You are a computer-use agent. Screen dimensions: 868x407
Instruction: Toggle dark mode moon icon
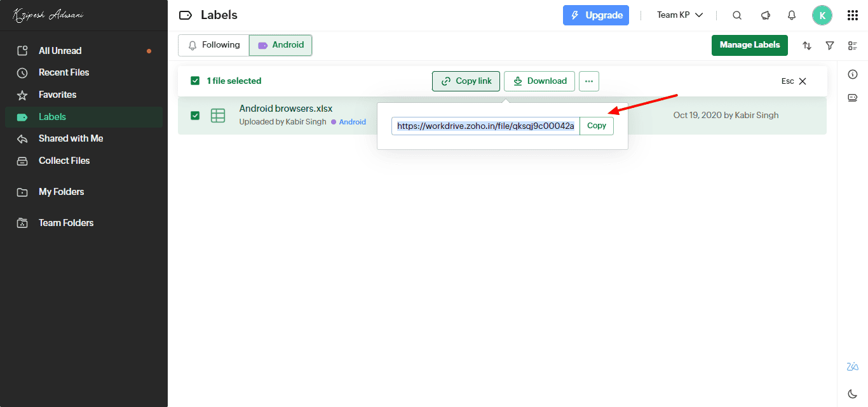pos(853,394)
